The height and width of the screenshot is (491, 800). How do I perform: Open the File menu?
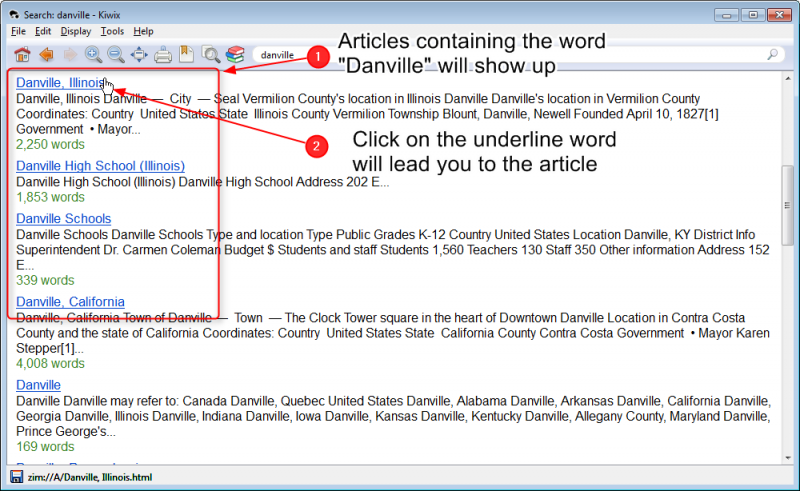point(18,31)
